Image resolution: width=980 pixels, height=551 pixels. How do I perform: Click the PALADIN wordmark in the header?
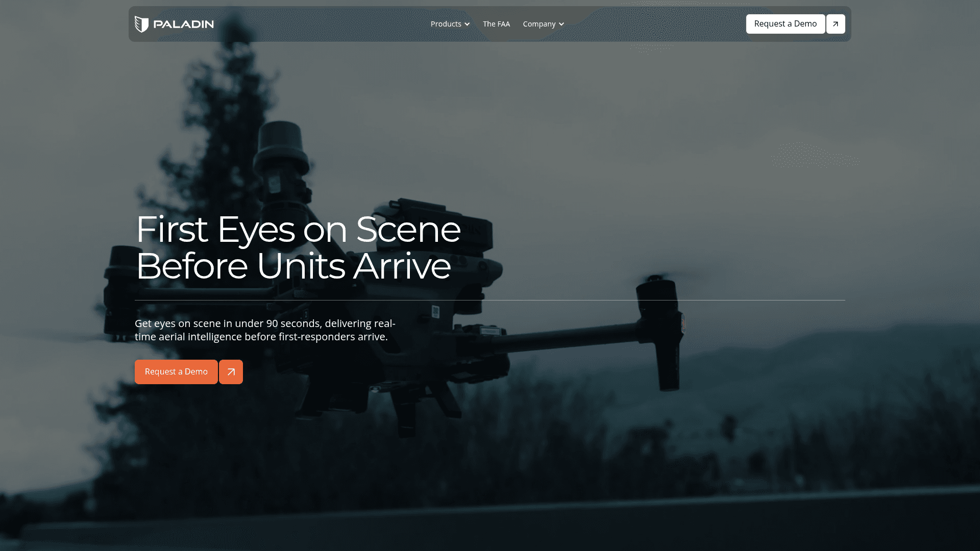point(184,24)
